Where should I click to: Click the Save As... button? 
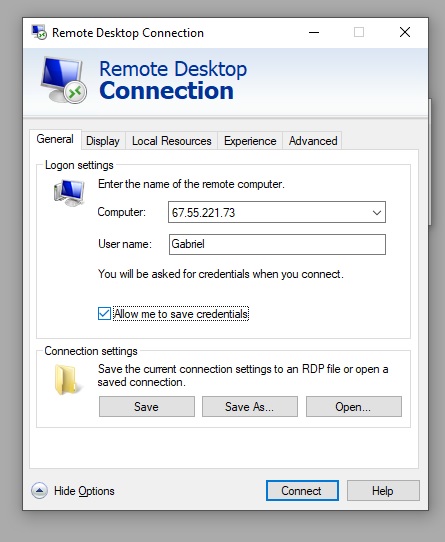click(x=250, y=406)
